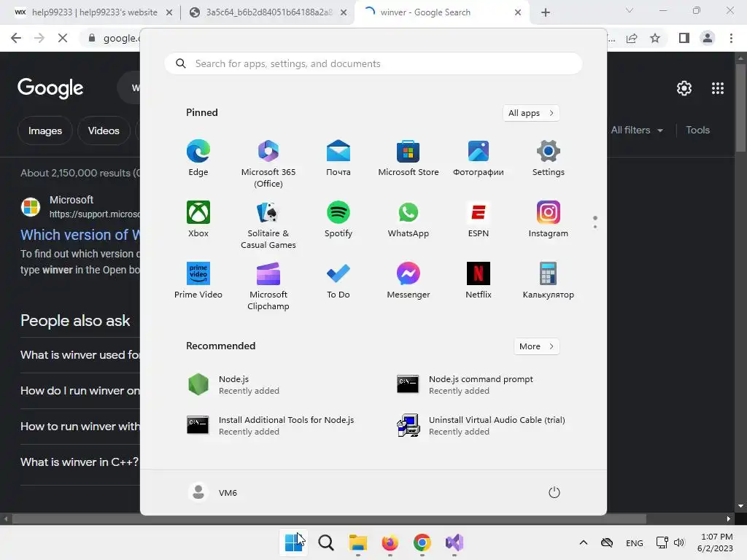Open Visual Studio from the taskbar
This screenshot has width=747, height=560.
click(454, 542)
